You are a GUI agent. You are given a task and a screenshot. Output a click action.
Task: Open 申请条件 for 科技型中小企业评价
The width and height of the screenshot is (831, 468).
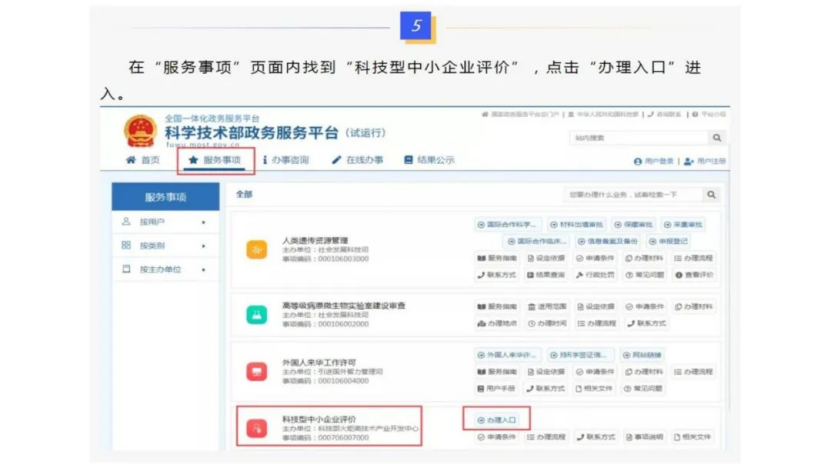(x=497, y=437)
